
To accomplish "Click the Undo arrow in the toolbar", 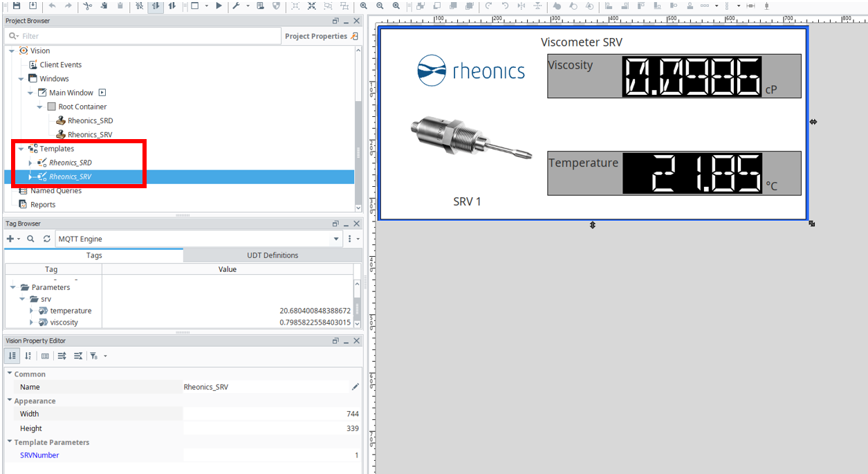I will (53, 6).
